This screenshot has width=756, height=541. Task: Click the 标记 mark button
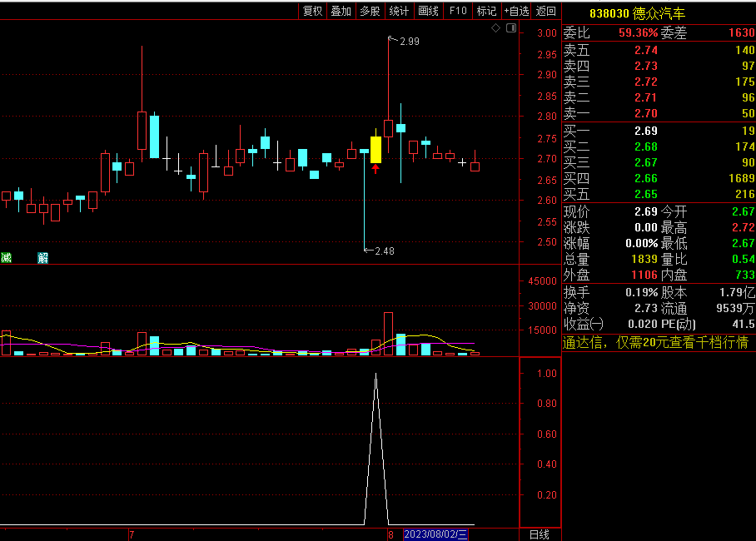486,11
